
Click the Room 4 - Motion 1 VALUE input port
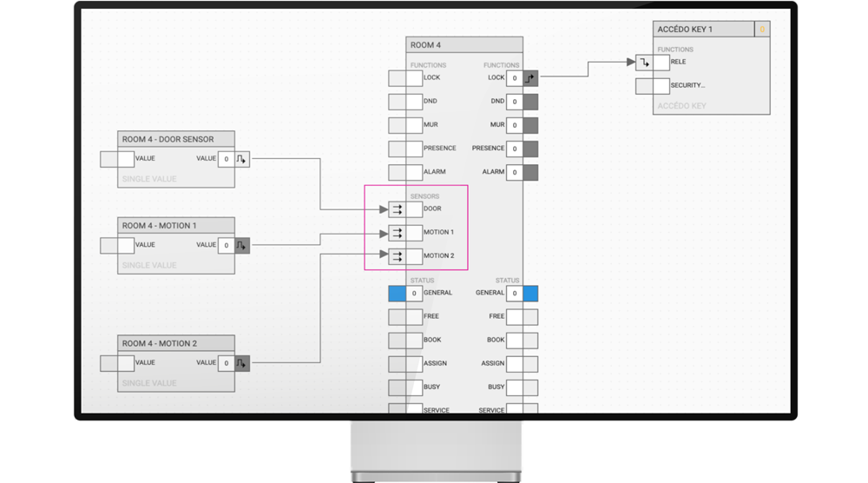pyautogui.click(x=108, y=245)
